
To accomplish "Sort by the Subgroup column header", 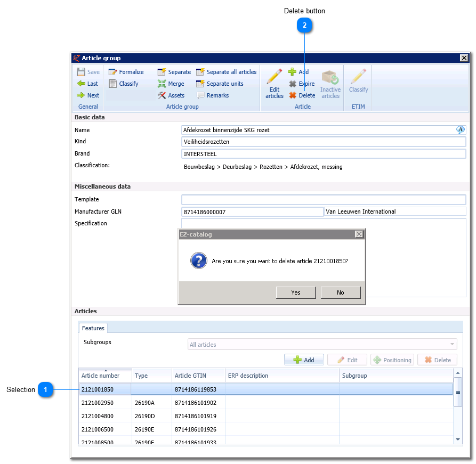I will click(396, 376).
